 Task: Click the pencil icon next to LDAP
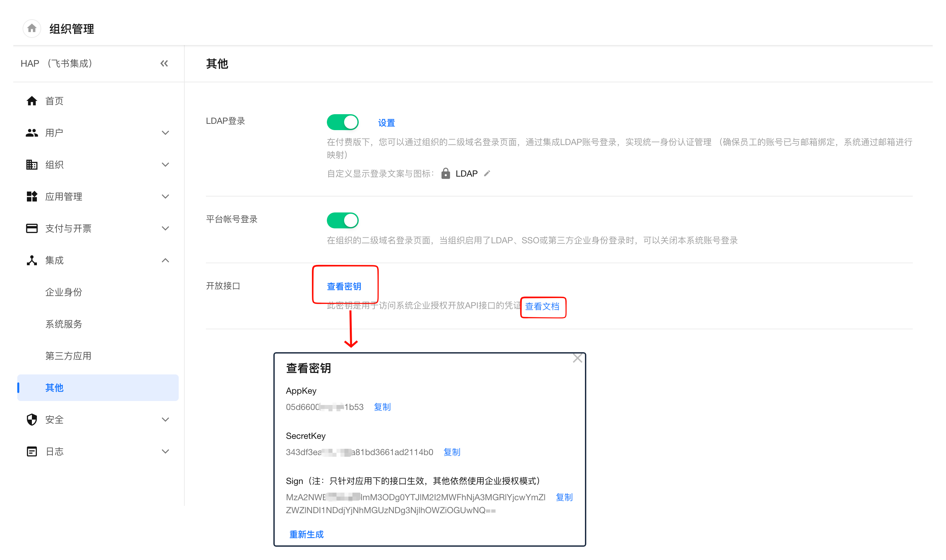click(x=487, y=173)
